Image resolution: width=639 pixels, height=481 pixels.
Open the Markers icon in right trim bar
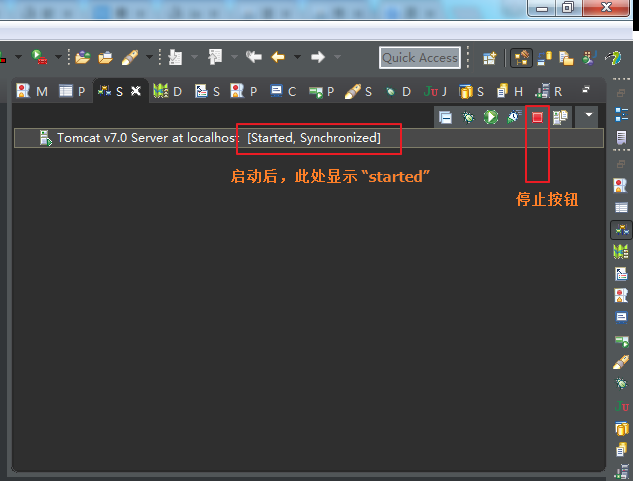pyautogui.click(x=620, y=185)
